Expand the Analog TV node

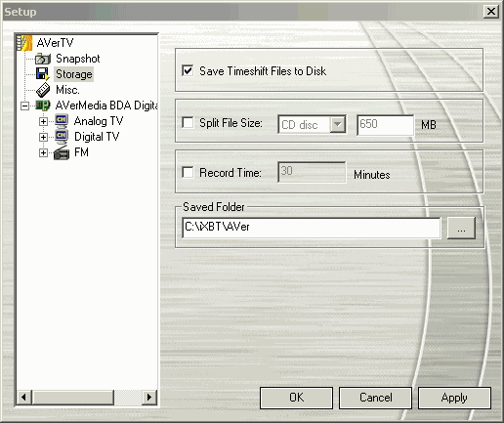[43, 121]
